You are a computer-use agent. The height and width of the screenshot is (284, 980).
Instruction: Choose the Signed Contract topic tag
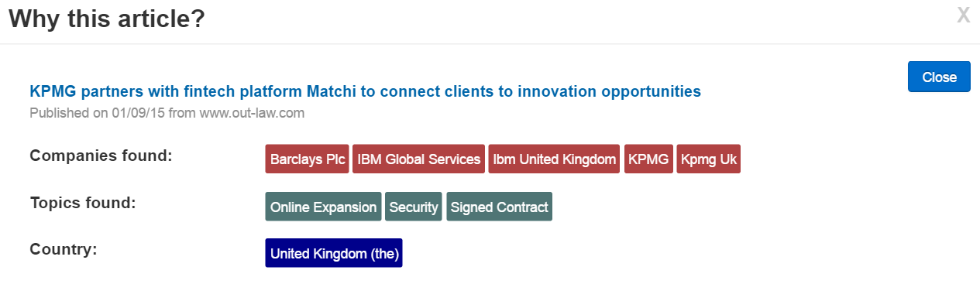click(499, 207)
